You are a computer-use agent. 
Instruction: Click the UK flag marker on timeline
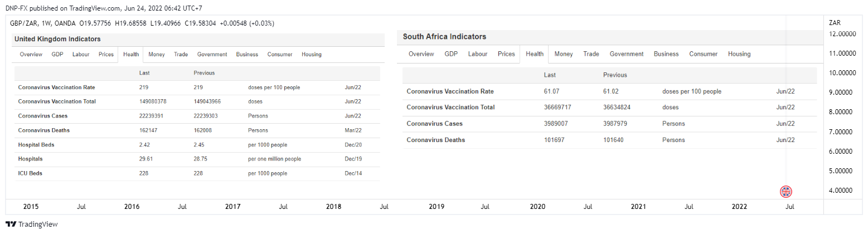[786, 192]
